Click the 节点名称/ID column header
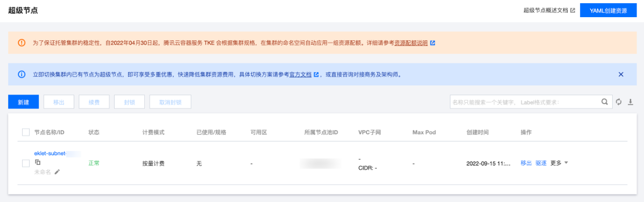Image resolution: width=644 pixels, height=202 pixels. tap(49, 132)
